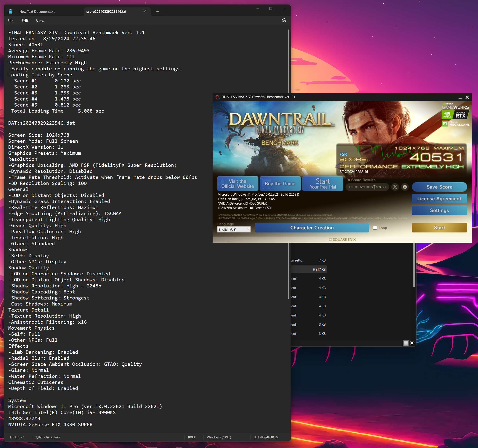Click 2,975 characters status entry
The image size is (478, 448).
click(x=47, y=437)
